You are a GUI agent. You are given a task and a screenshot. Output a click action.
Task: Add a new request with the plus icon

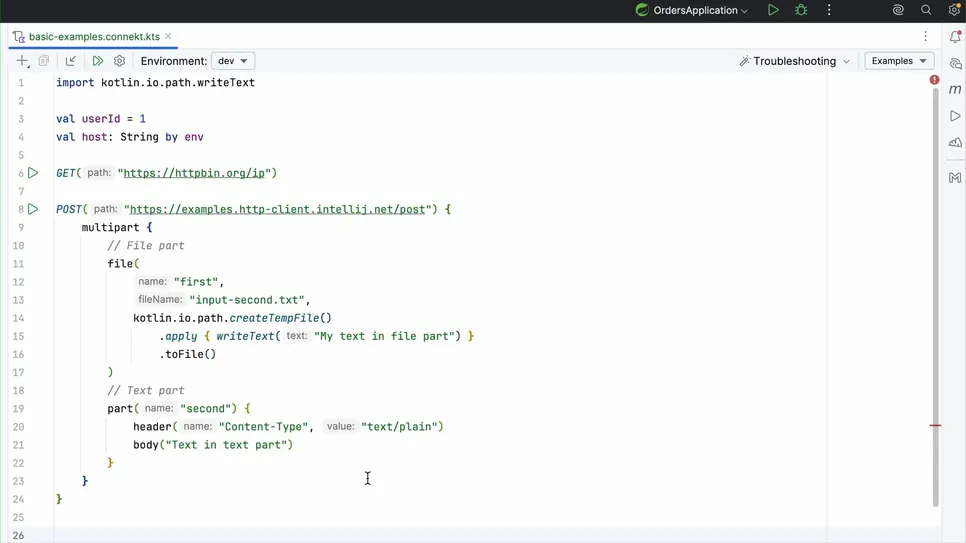tap(22, 60)
